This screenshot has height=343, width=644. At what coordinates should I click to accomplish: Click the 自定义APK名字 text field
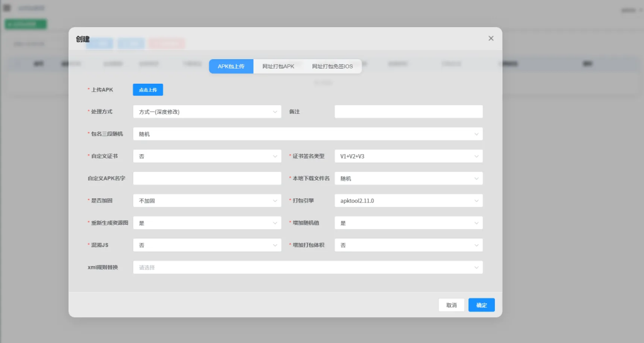[207, 179]
